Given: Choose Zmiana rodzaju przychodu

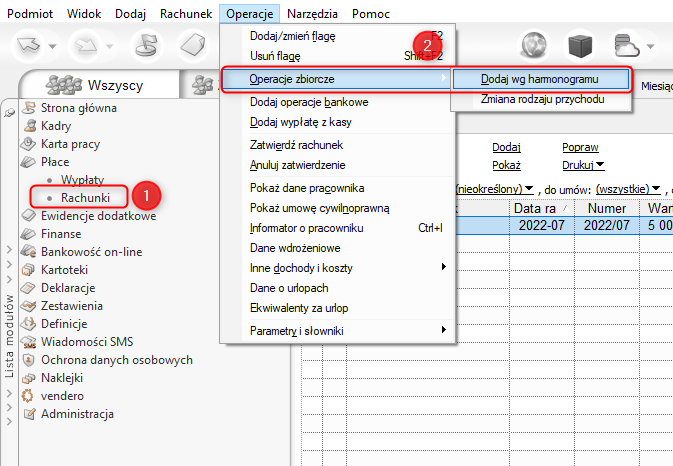Looking at the screenshot, I should [x=541, y=99].
